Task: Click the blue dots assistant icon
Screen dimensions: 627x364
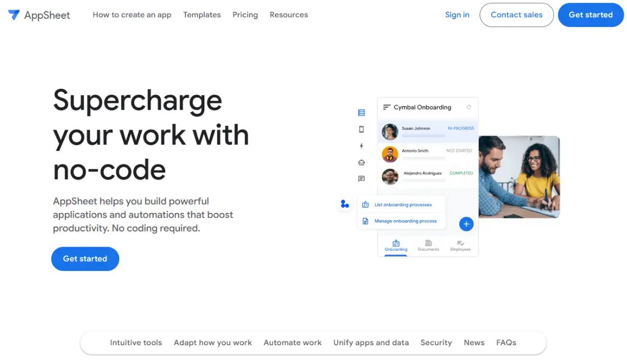Action: tap(344, 204)
